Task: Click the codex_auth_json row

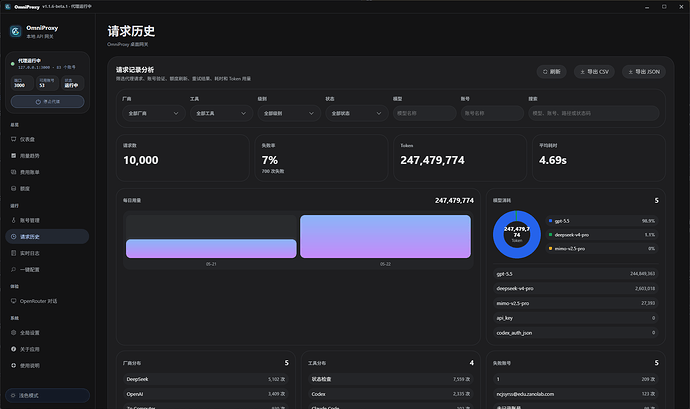Action: tap(576, 333)
